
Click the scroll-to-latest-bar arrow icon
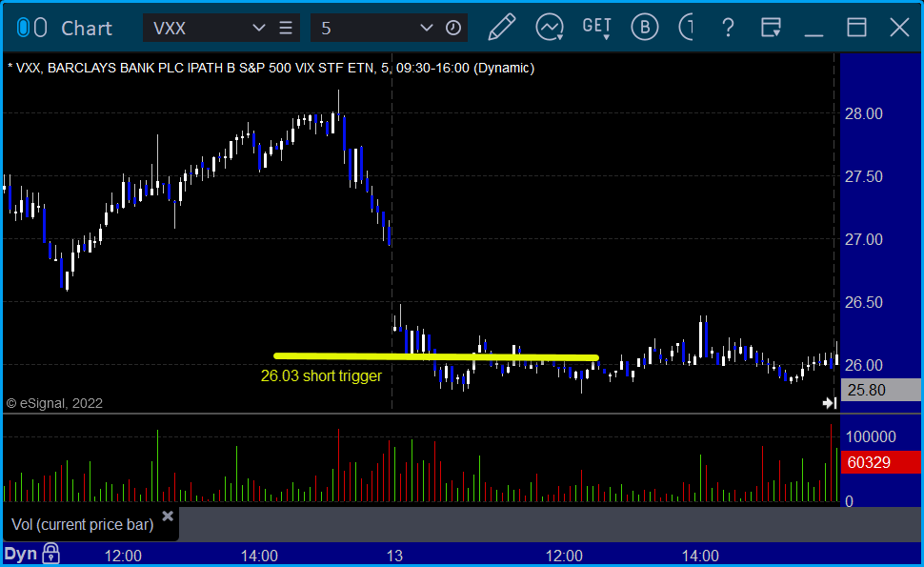[x=830, y=403]
